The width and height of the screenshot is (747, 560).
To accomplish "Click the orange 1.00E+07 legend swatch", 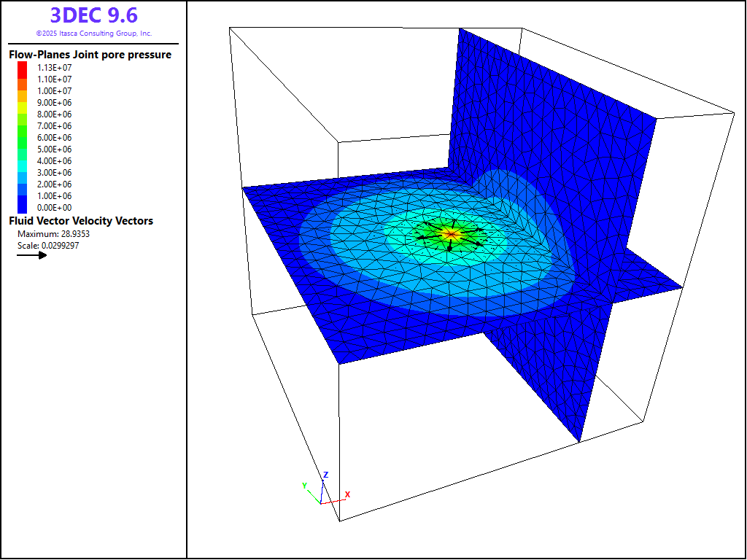I will pyautogui.click(x=23, y=90).
